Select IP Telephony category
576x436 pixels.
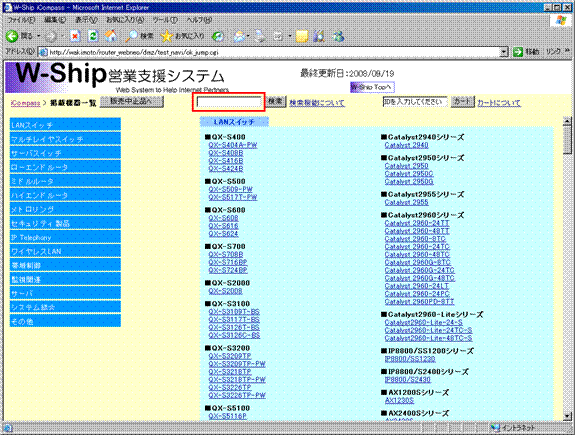65,237
